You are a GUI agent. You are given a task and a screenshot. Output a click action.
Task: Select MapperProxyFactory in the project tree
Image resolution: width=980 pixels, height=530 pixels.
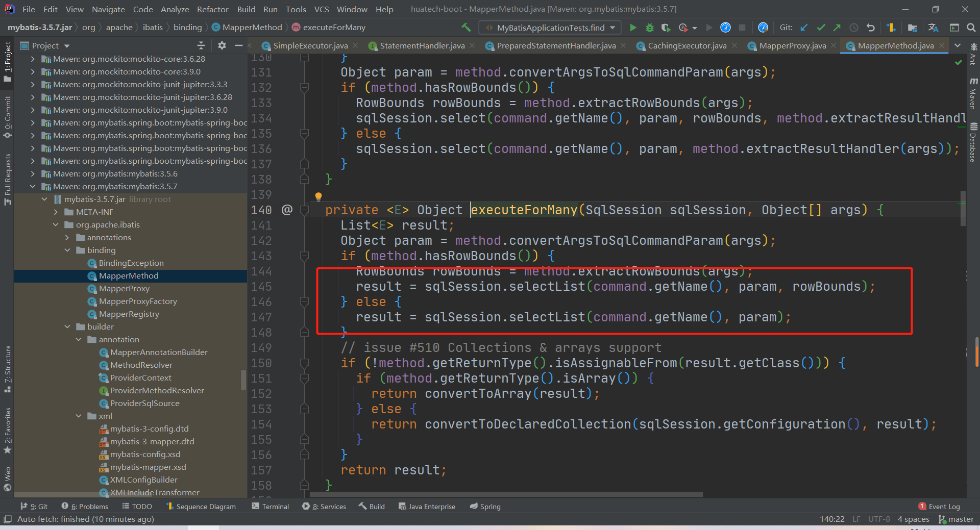point(138,301)
